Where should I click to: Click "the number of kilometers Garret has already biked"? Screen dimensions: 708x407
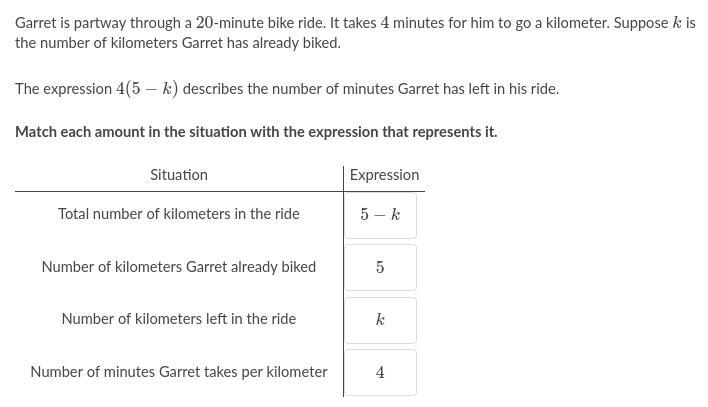tap(178, 43)
